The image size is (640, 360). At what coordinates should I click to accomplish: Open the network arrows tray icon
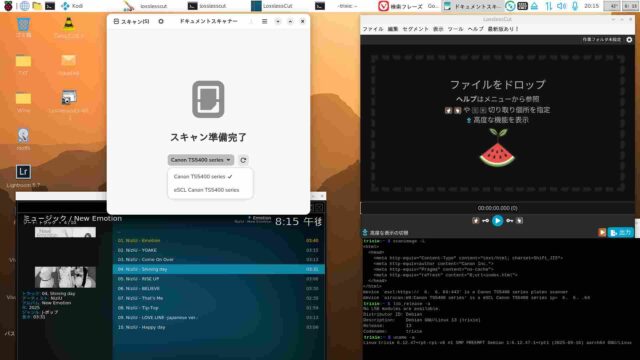[548, 6]
